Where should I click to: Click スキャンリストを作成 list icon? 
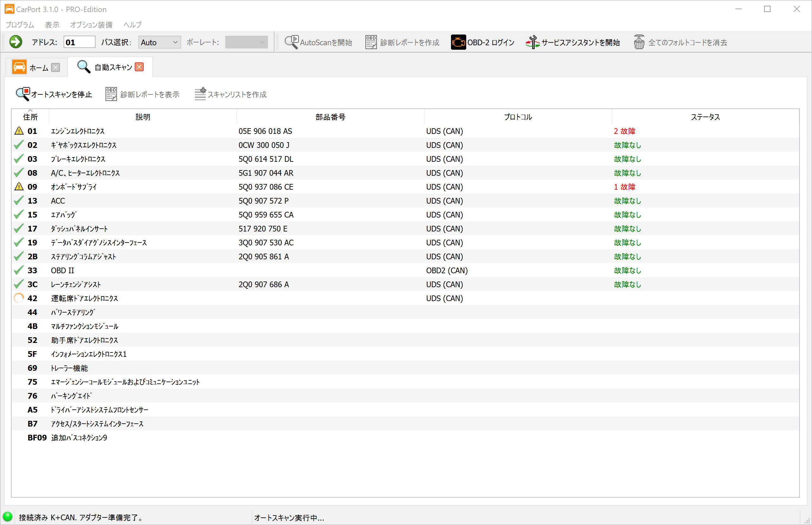200,94
